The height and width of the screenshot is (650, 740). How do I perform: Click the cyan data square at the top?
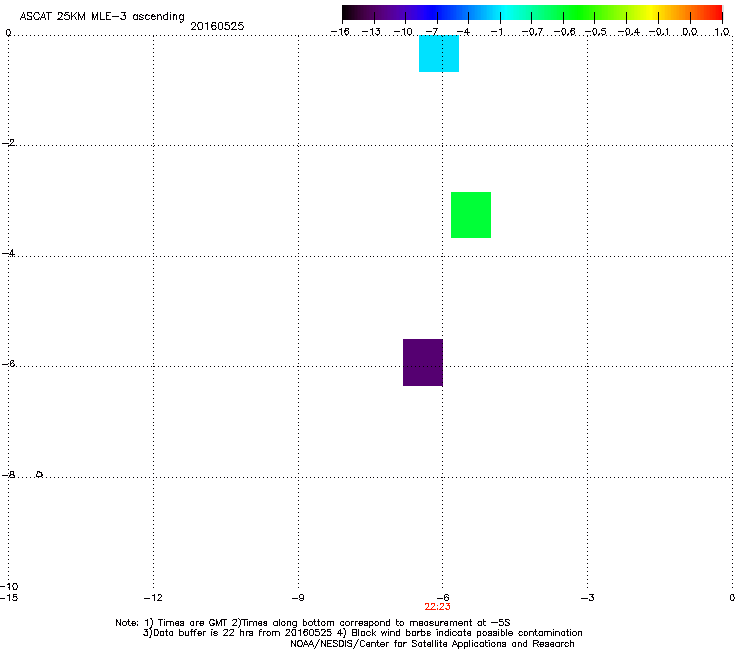[x=439, y=54]
